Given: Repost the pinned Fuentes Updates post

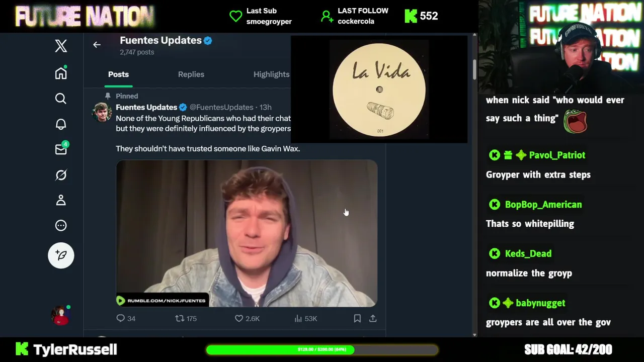Looking at the screenshot, I should 186,318.
